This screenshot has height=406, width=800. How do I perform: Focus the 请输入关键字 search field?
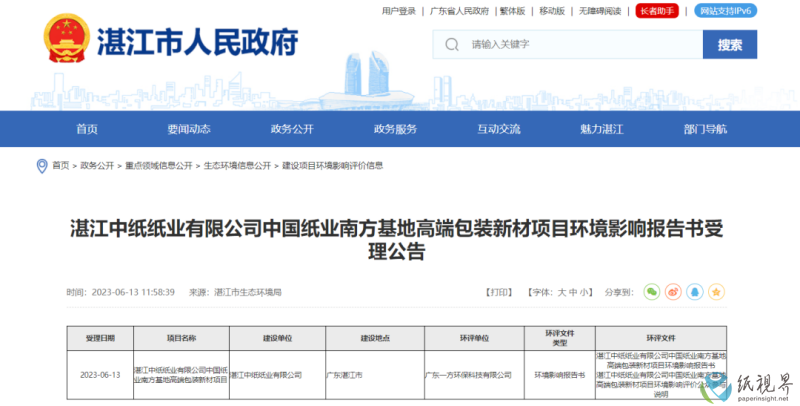coord(568,44)
